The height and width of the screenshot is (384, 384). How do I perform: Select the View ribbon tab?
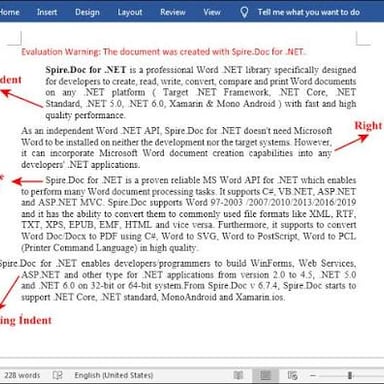212,12
